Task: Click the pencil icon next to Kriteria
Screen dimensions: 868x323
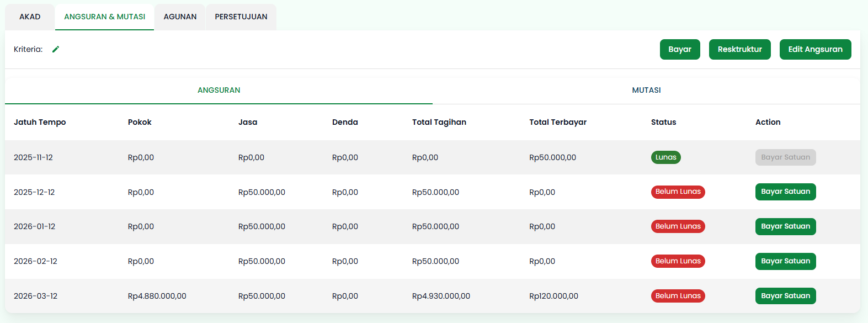Action: pos(56,49)
